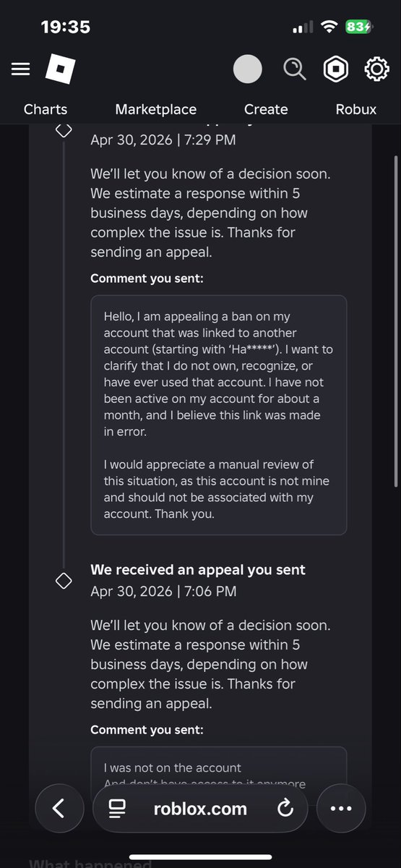Reload the roblox.com page

tap(285, 808)
